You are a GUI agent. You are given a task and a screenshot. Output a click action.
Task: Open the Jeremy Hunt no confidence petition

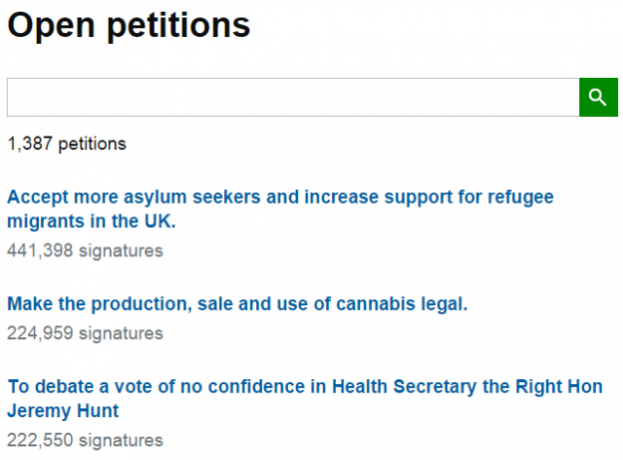coord(305,398)
